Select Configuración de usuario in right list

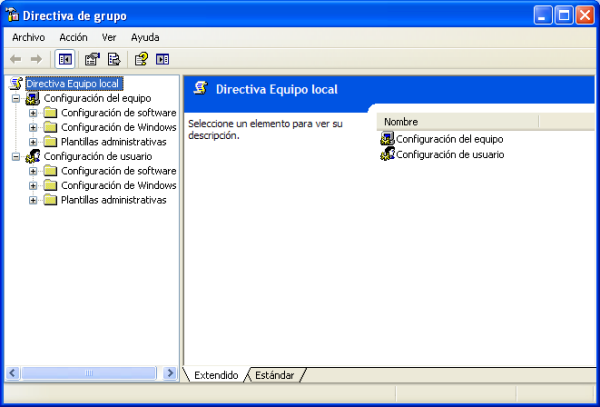pyautogui.click(x=449, y=155)
